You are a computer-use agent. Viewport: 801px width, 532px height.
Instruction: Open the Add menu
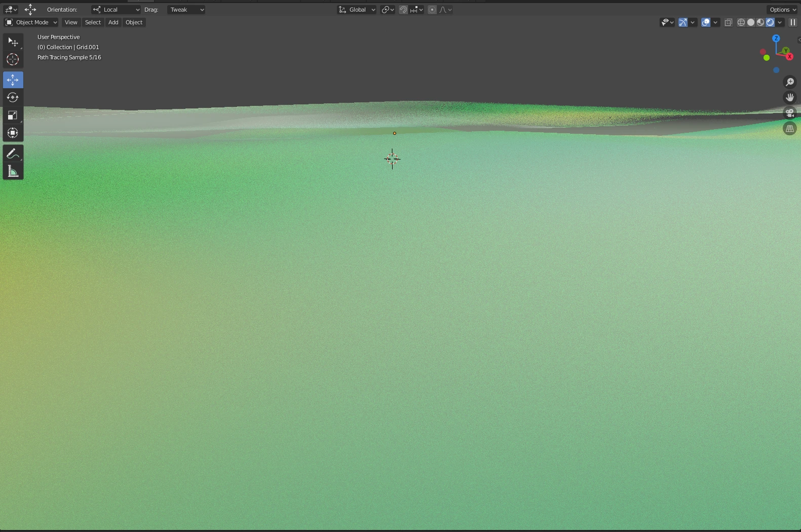[x=113, y=22]
